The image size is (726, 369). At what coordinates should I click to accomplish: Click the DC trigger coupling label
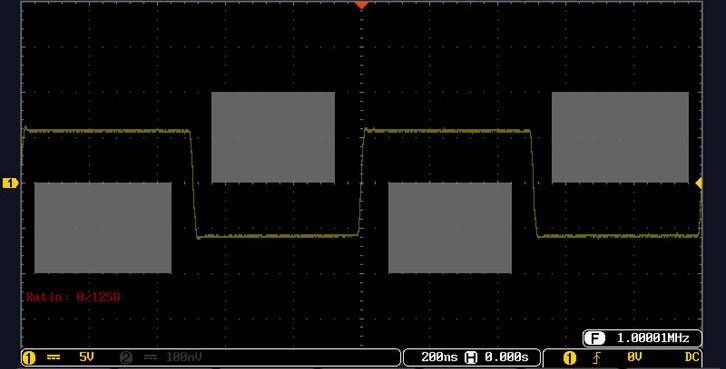pyautogui.click(x=691, y=357)
